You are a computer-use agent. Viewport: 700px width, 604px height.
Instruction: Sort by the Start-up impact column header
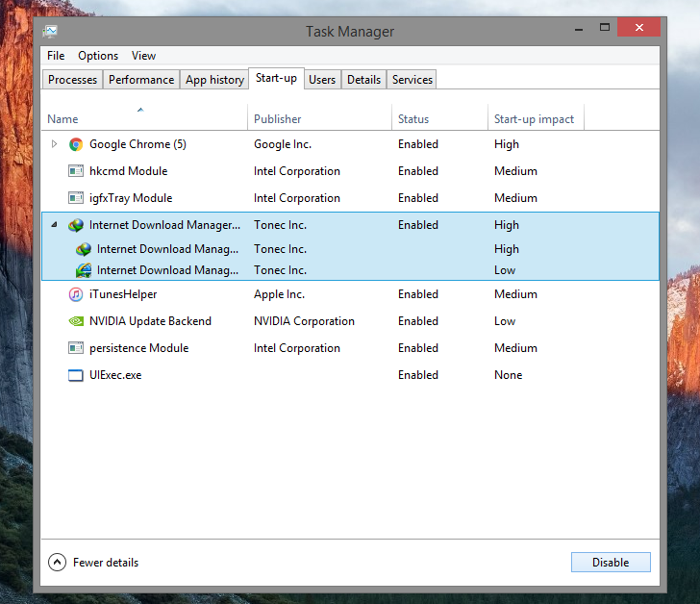click(x=536, y=117)
